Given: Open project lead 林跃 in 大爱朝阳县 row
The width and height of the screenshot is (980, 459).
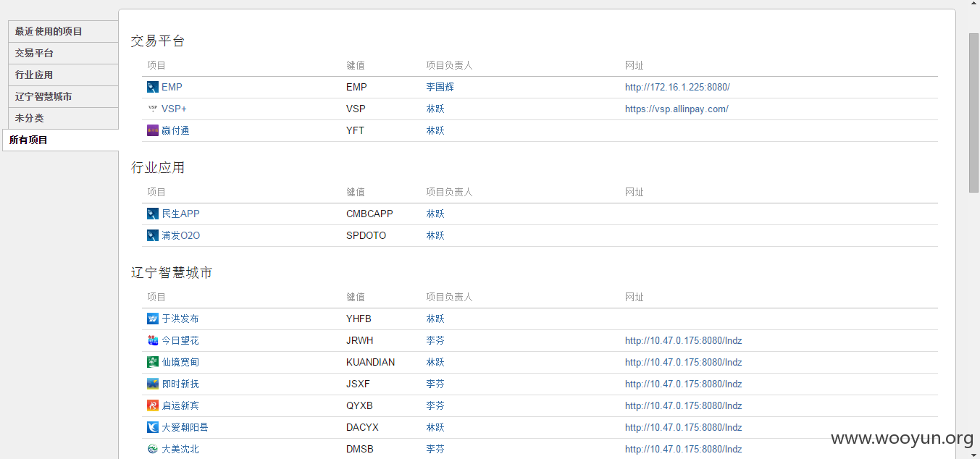Looking at the screenshot, I should pyautogui.click(x=435, y=427).
